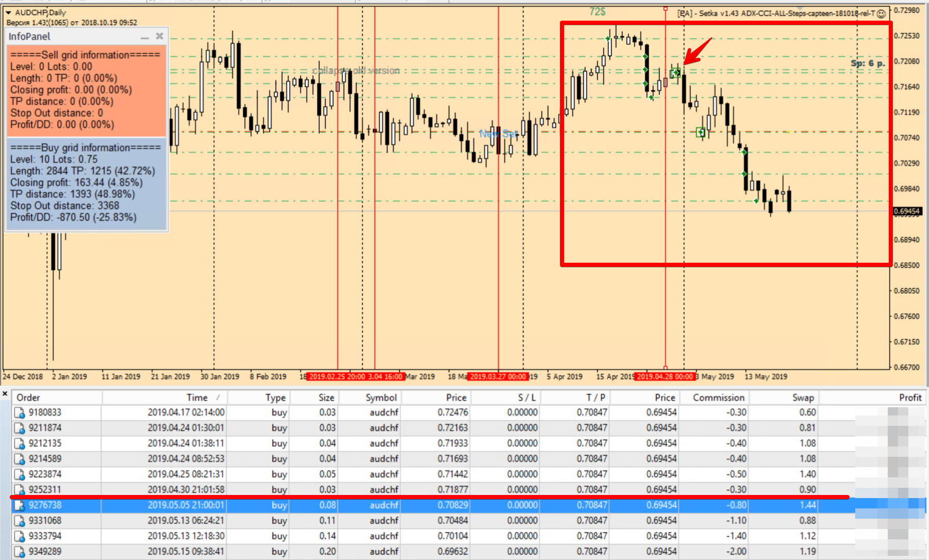Image resolution: width=929 pixels, height=560 pixels.
Task: Click the EA smiley face icon
Action: pyautogui.click(x=882, y=13)
